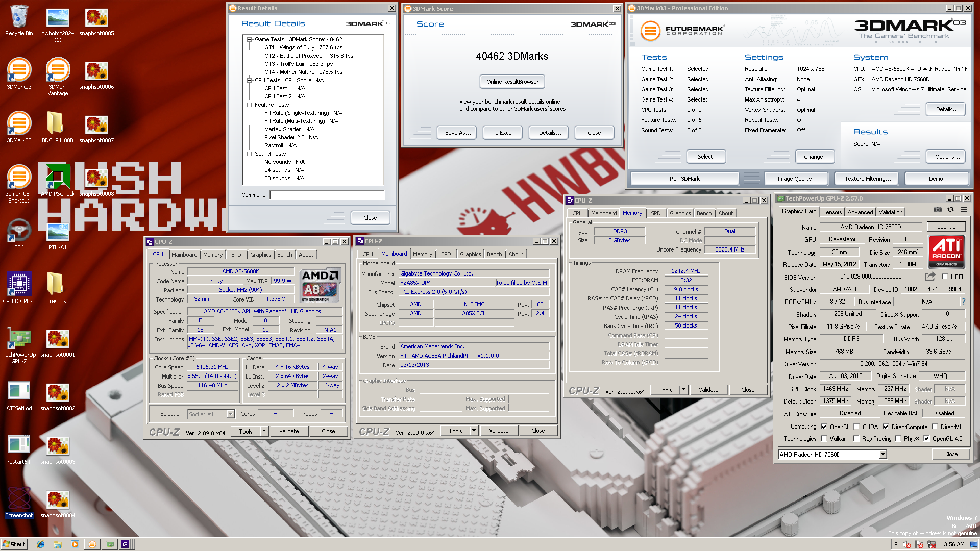This screenshot has width=980, height=551.
Task: Open Tools dropdown arrow in CPU-Z Mainboard window
Action: point(474,431)
